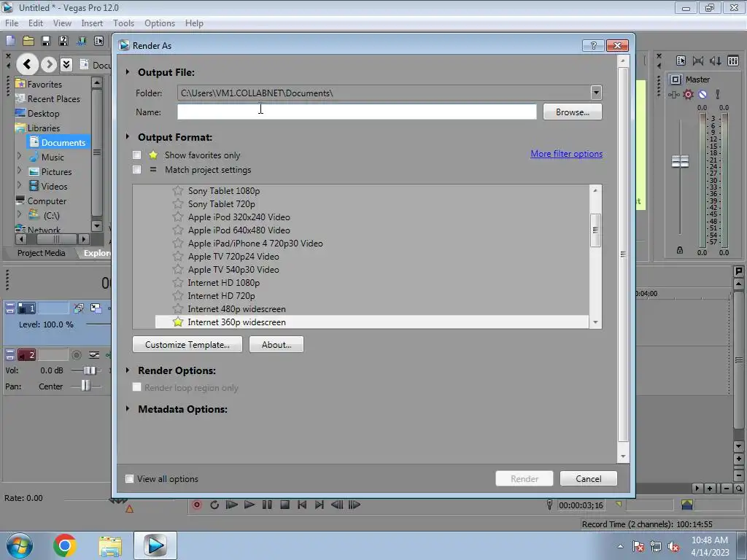The image size is (747, 560).
Task: Click Go to start transport button
Action: 302,505
